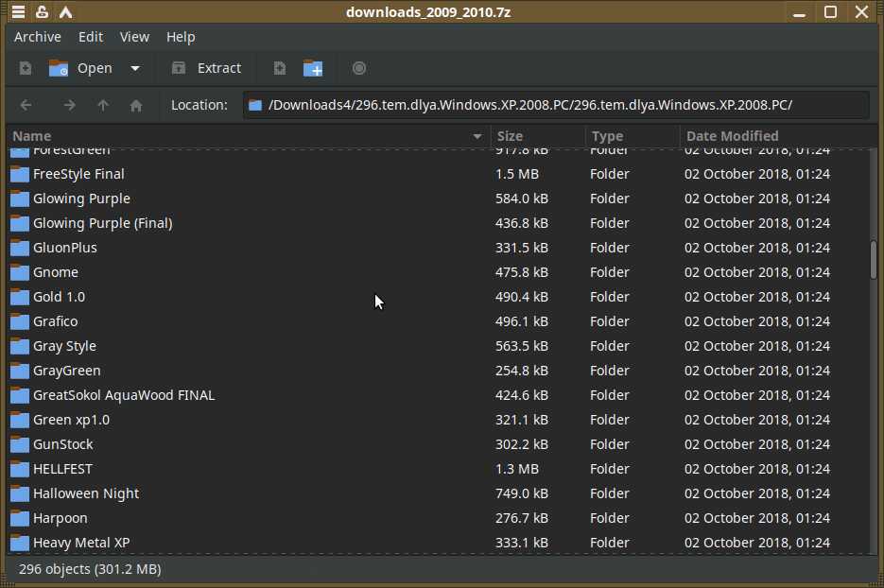
Task: Click the Heavy Metal XP name text
Action: [81, 543]
